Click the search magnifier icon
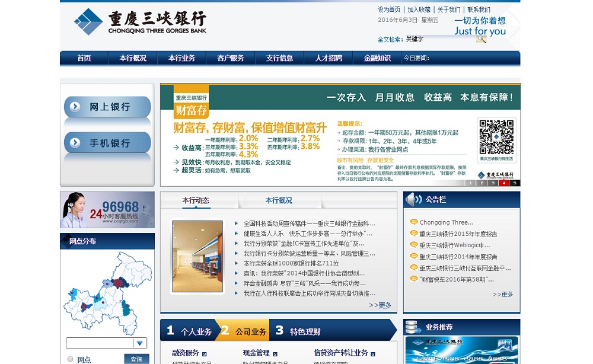Screen dimensions: 593x364 tap(481, 39)
